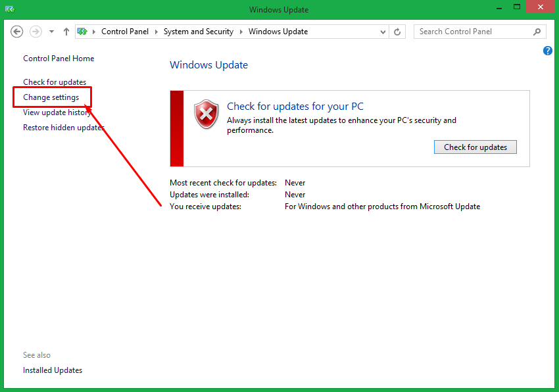This screenshot has height=392, width=559.
Task: Maximize the Windows Update window
Action: coord(517,7)
